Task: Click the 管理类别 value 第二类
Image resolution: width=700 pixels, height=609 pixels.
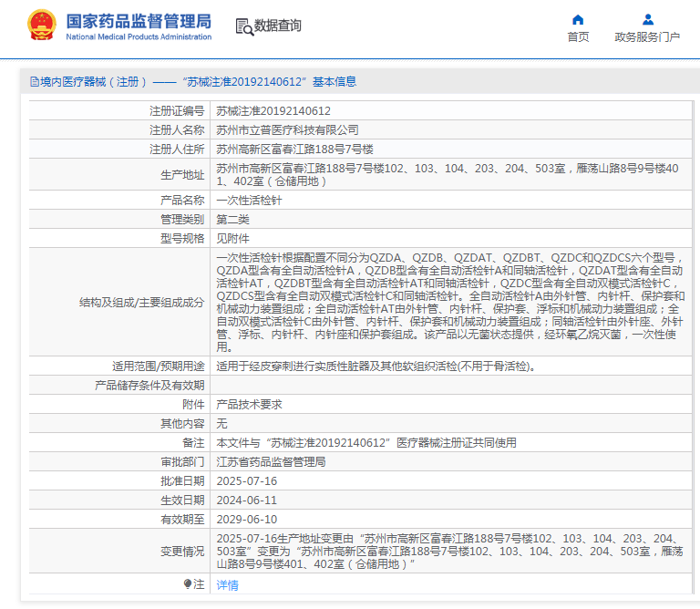Action: point(232,219)
